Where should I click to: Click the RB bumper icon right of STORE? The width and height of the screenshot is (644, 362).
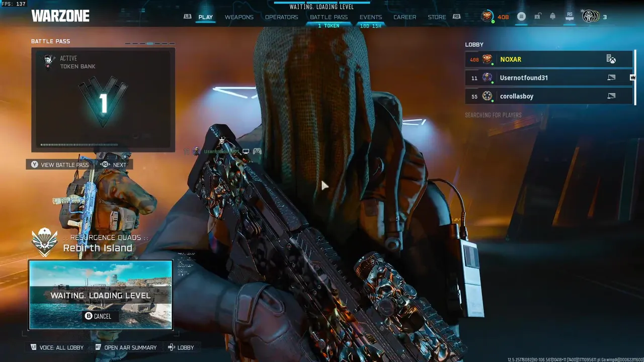[456, 17]
